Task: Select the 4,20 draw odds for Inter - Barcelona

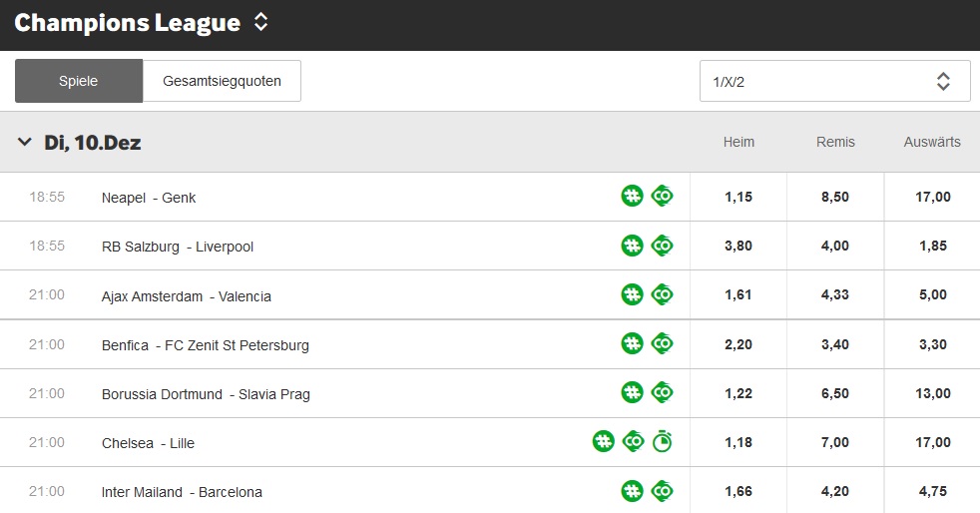Action: click(x=835, y=491)
